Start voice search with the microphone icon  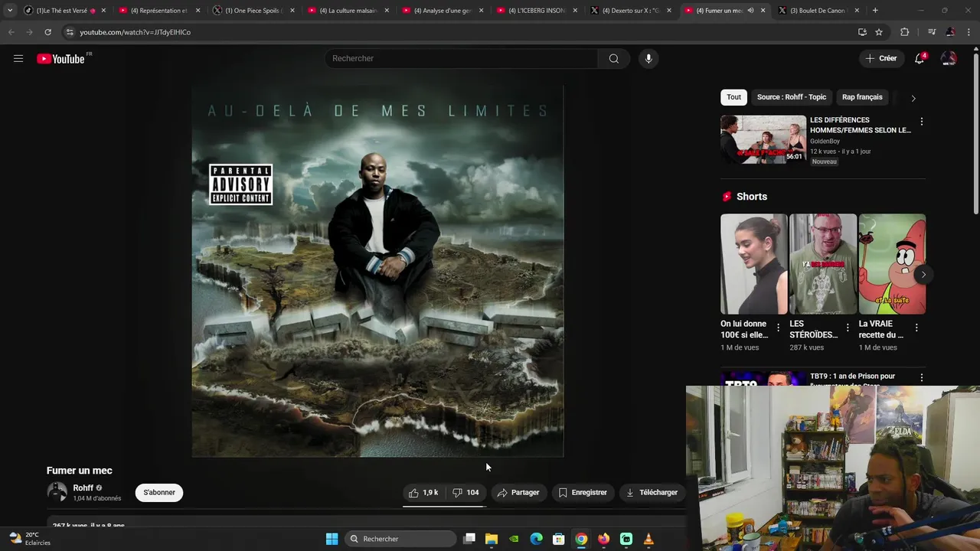click(x=648, y=58)
